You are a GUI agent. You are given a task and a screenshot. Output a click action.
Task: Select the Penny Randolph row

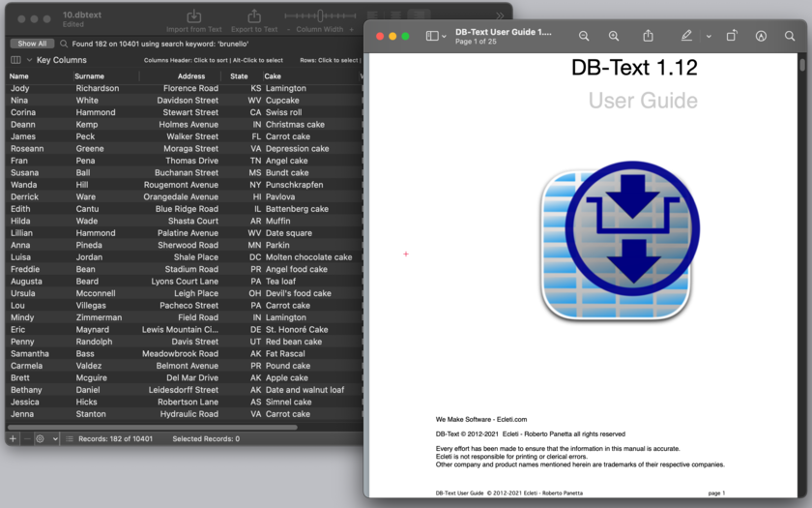coord(184,342)
